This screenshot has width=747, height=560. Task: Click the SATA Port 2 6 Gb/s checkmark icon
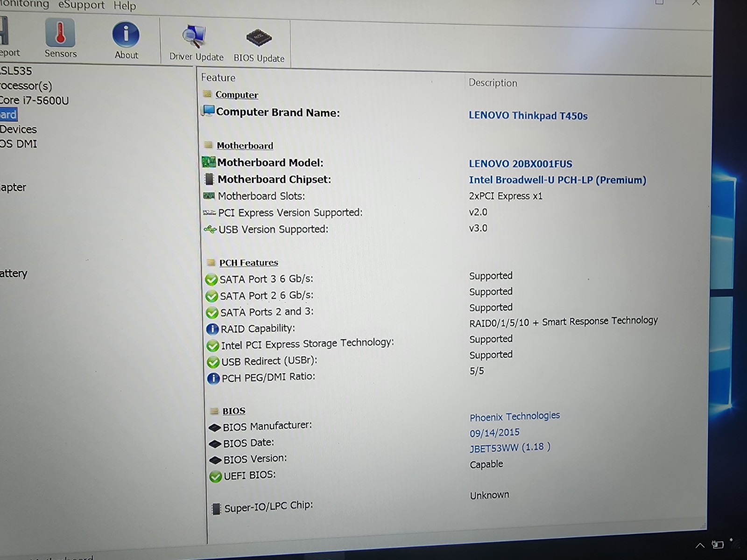click(212, 296)
